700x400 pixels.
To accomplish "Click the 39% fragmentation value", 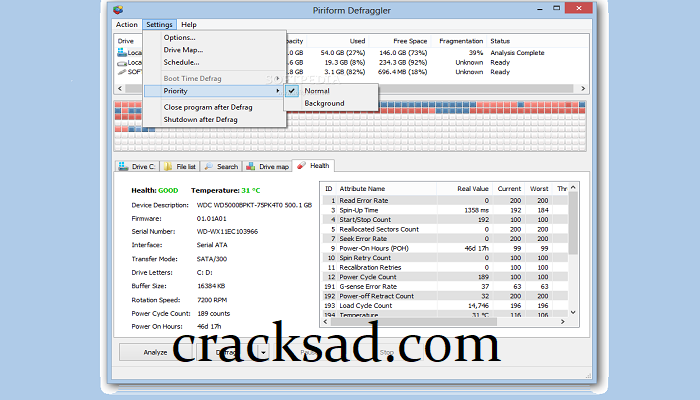I will pos(476,53).
